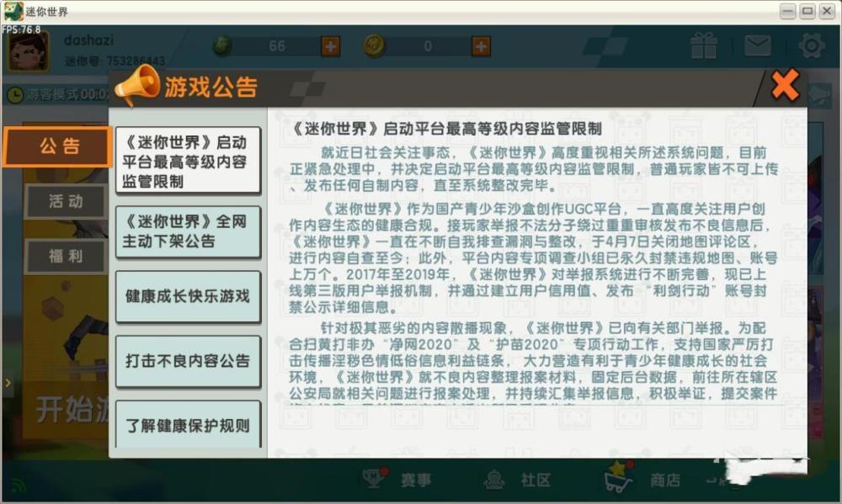Open the settings gear icon

pos(812,45)
